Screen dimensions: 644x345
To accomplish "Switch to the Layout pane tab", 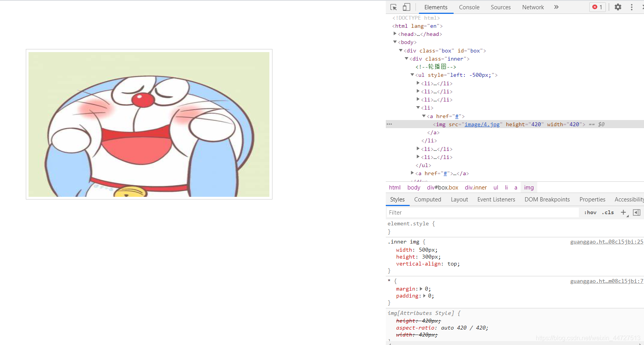I will coord(459,200).
